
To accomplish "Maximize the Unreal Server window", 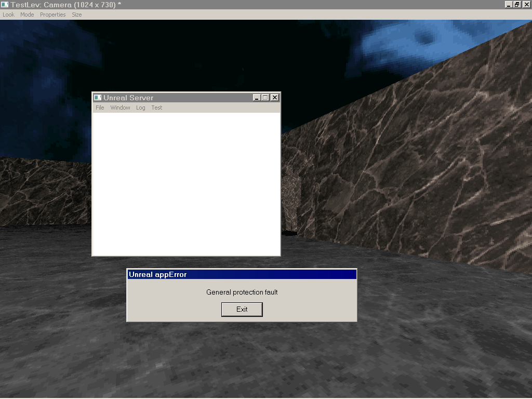I will click(x=265, y=98).
